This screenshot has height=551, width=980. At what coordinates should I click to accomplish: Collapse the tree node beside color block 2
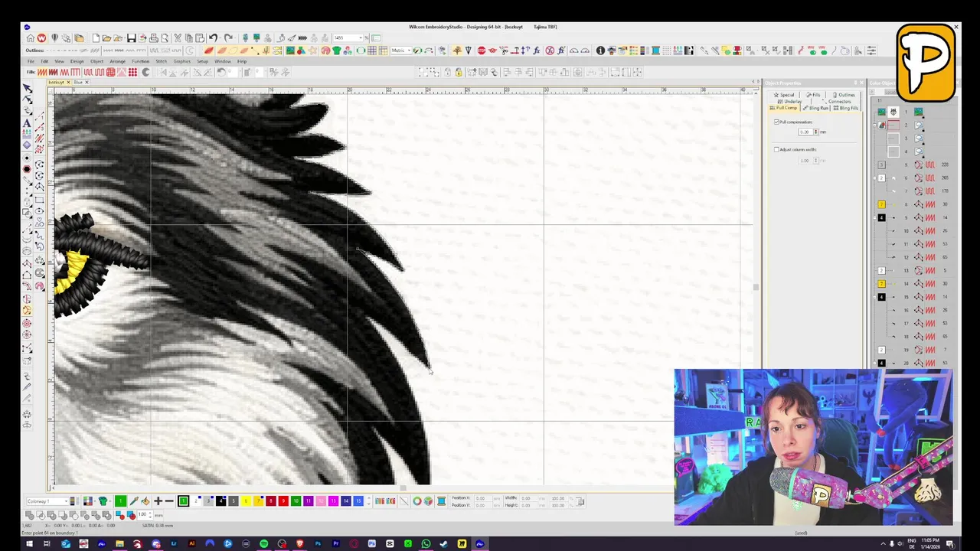(874, 178)
